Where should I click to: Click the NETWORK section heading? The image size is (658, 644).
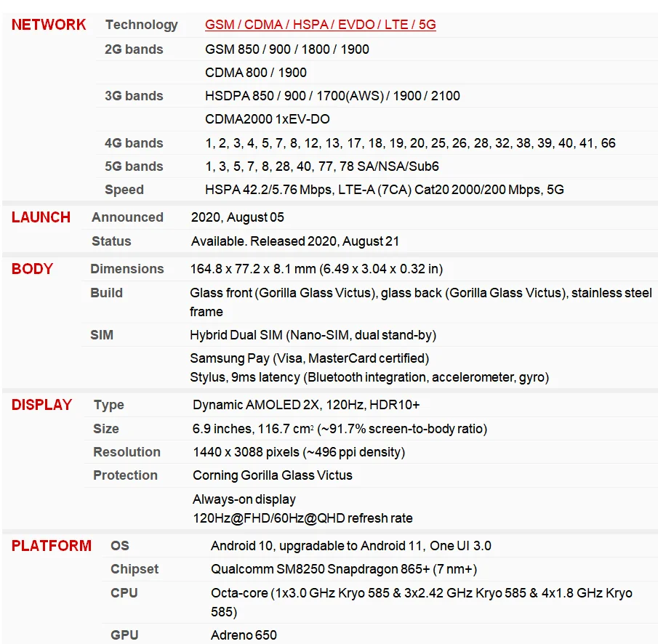pyautogui.click(x=49, y=25)
